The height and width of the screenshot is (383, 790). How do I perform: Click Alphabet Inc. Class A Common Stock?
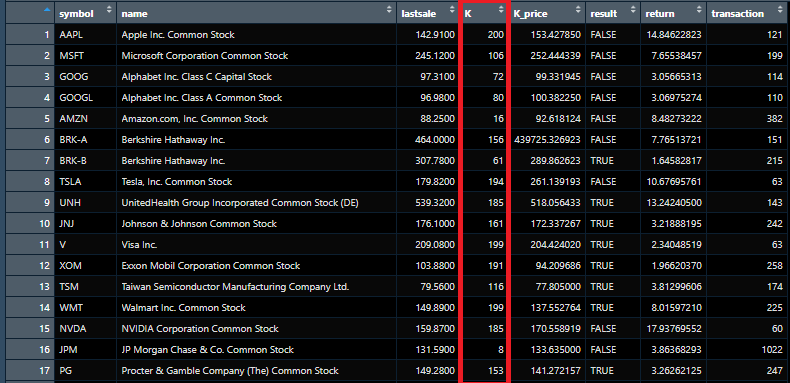click(x=202, y=98)
